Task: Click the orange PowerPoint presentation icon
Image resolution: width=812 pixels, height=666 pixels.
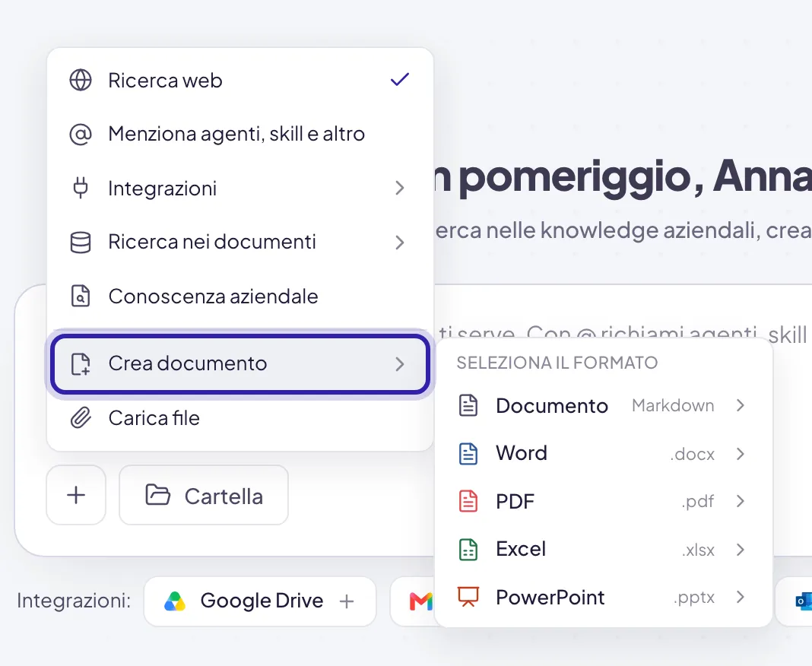Action: click(468, 597)
